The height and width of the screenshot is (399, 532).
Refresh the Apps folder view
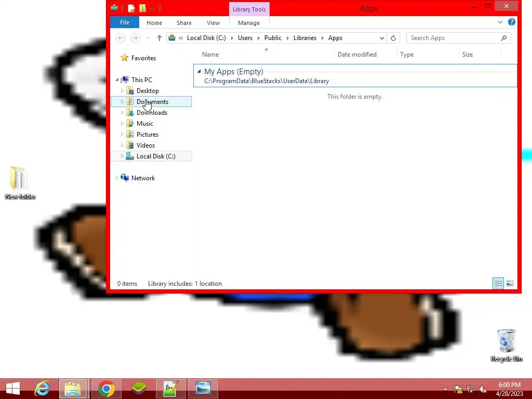pyautogui.click(x=393, y=38)
